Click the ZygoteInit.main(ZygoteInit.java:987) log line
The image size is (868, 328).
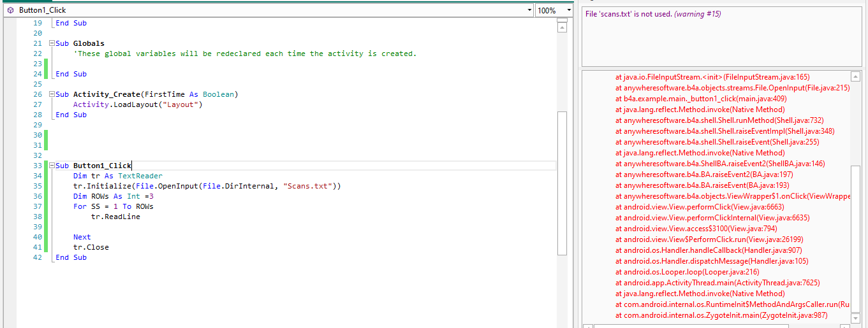[x=721, y=315]
